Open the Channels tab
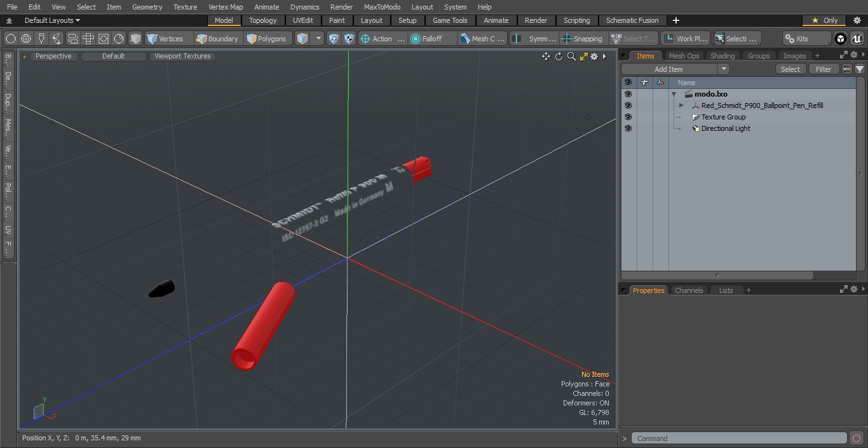Image resolution: width=868 pixels, height=448 pixels. click(x=689, y=290)
